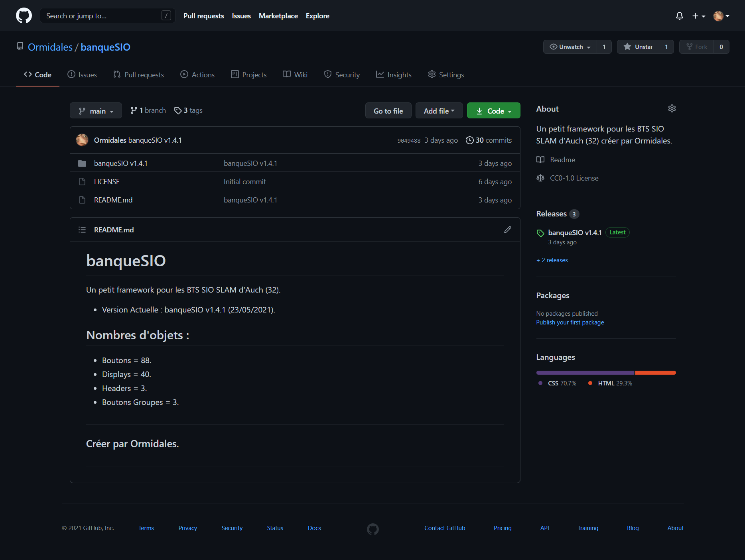Screen dimensions: 745x560
Task: Click the scales icon next to CC0-1.0 License
Action: pyautogui.click(x=540, y=178)
